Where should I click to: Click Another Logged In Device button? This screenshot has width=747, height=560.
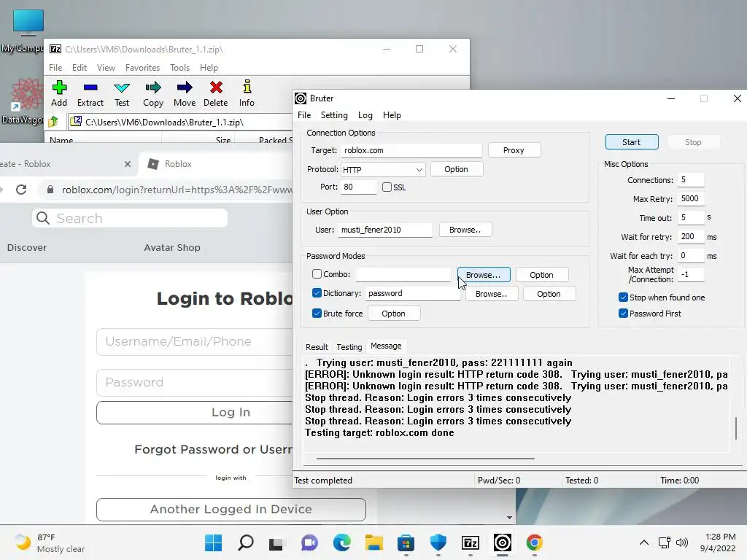point(231,510)
